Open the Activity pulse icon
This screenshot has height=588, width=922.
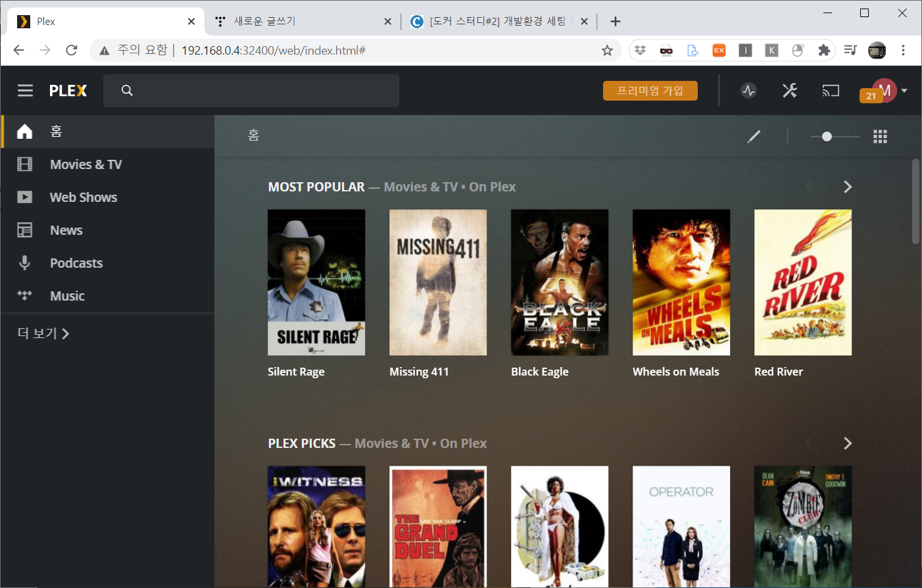pos(748,91)
